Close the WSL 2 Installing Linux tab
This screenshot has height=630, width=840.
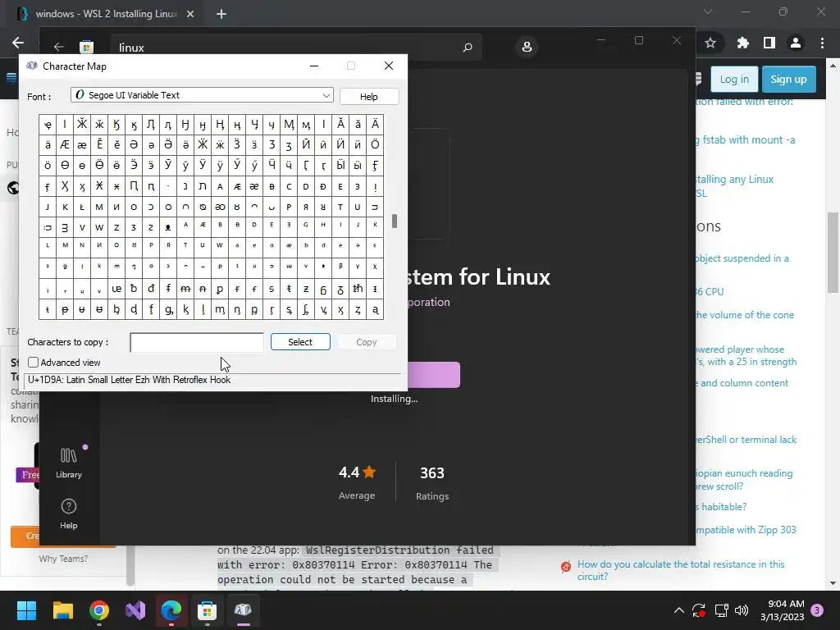point(190,14)
